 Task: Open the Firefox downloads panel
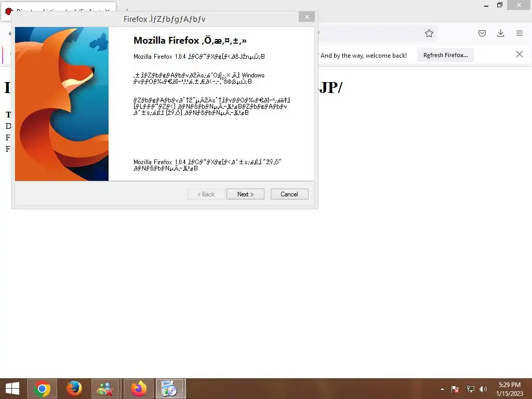pyautogui.click(x=500, y=33)
